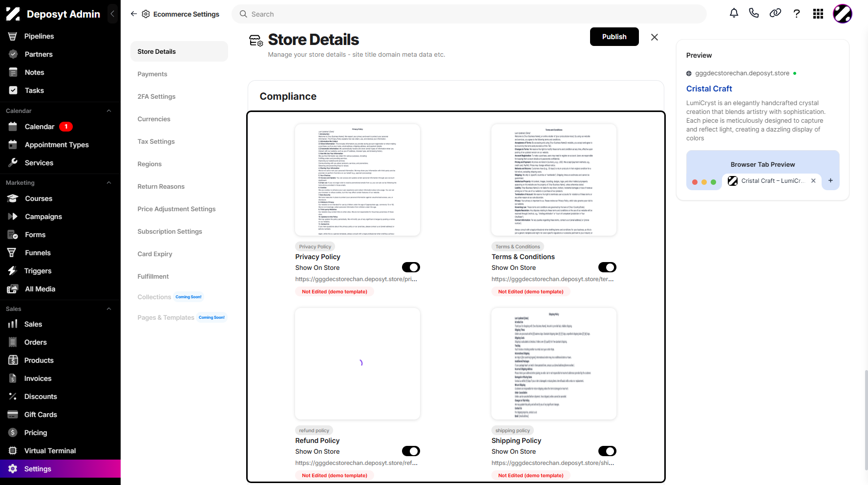Open the apps grid icon
Screen dimensions: 868x485
coord(818,14)
